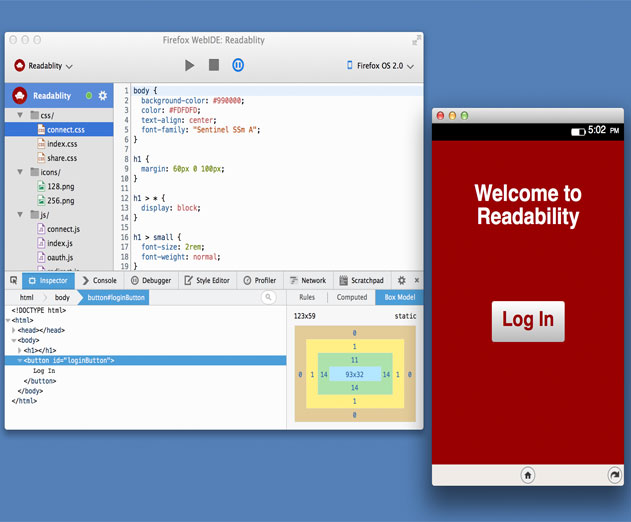The height and width of the screenshot is (522, 631).
Task: Expand the head node in markup view
Action: point(14,330)
